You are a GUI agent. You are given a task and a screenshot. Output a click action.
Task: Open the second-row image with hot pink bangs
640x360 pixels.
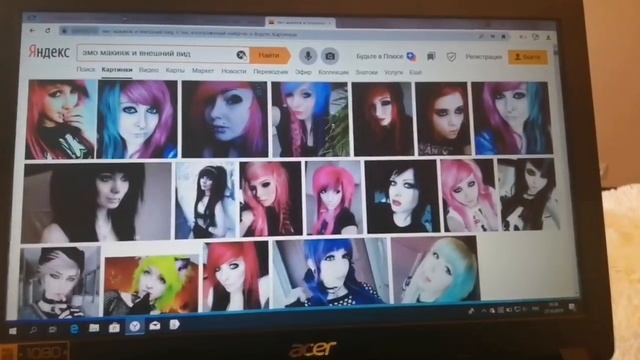334,198
